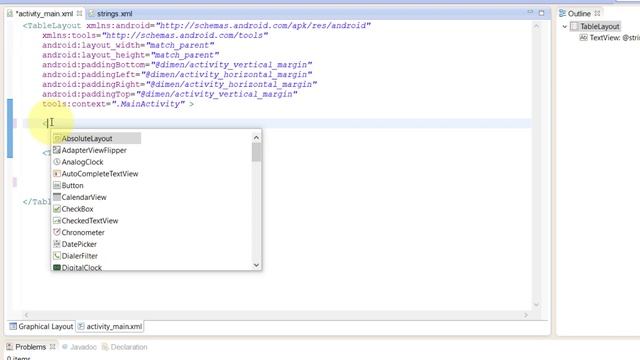Screen dimensions: 640x360
Task: Click the editor vertical scrollbar up arrow
Action: 536,26
